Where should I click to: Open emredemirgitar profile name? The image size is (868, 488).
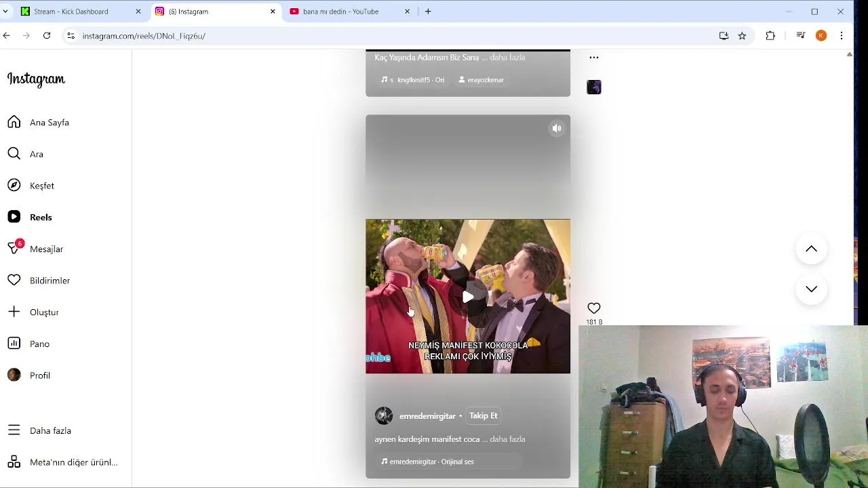tap(427, 416)
